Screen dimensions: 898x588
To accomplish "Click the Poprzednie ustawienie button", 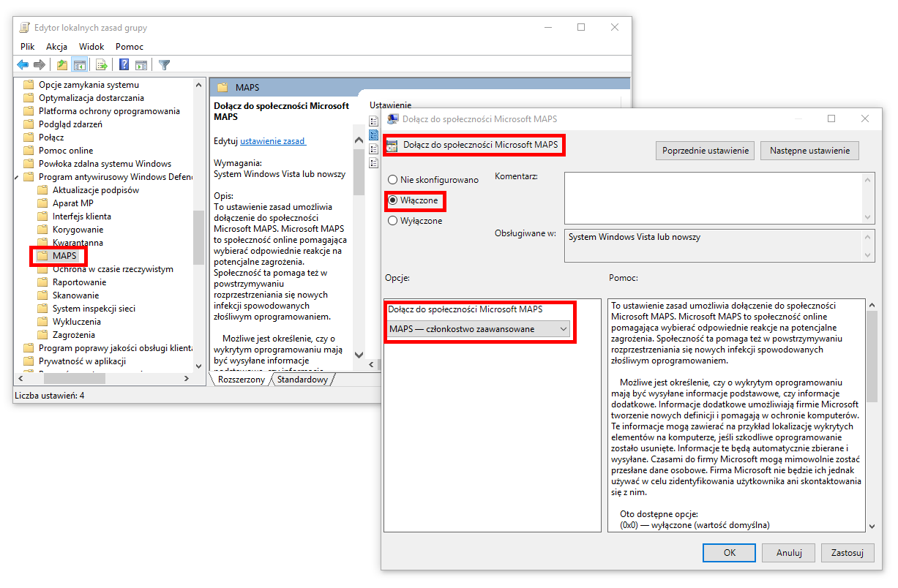I will [x=706, y=151].
